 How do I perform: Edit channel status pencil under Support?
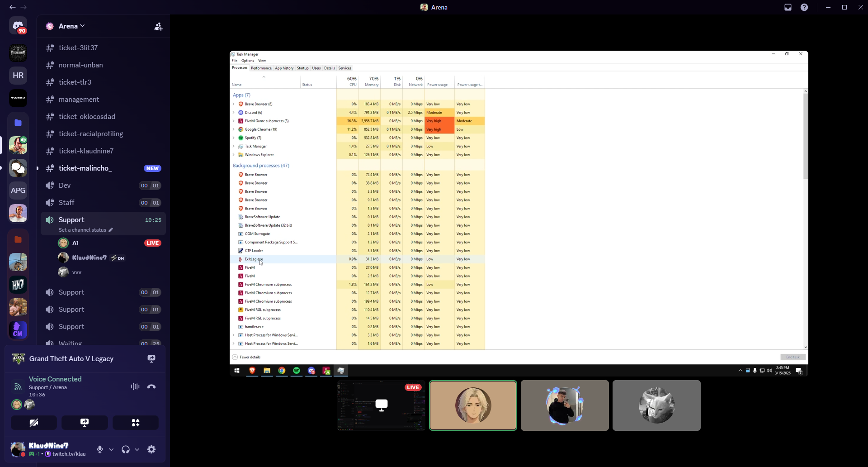pyautogui.click(x=111, y=230)
